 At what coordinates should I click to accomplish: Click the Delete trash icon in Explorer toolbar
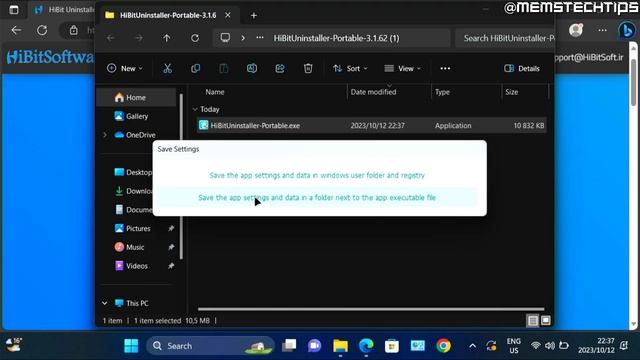coord(308,69)
